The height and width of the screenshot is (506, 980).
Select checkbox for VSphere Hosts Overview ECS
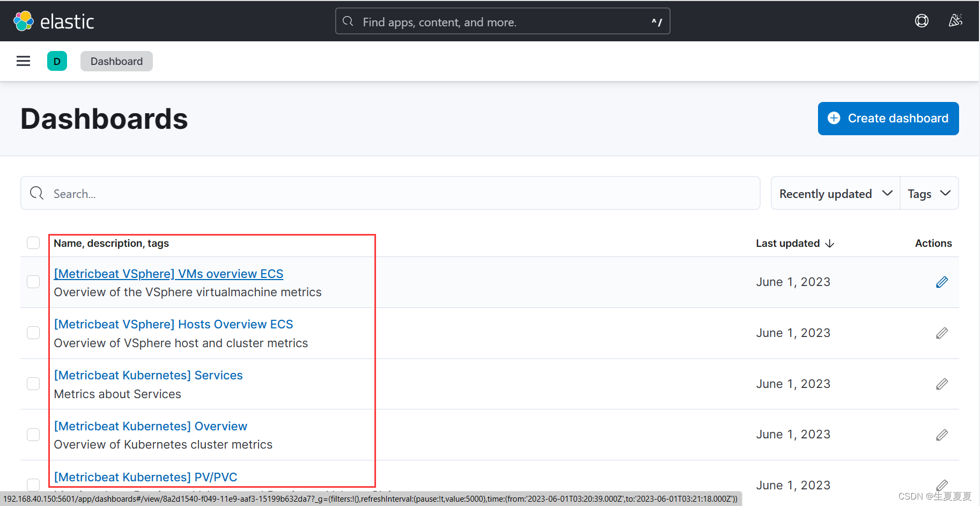33,333
